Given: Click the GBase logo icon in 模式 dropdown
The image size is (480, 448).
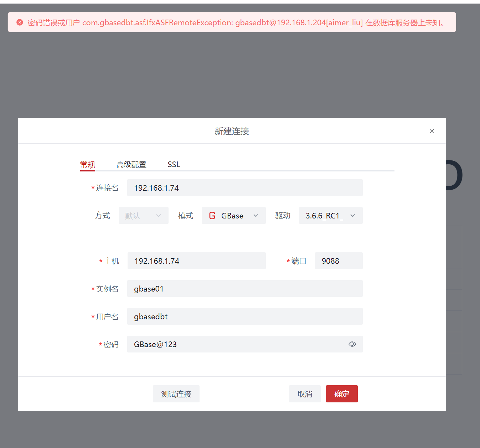Looking at the screenshot, I should tap(212, 216).
